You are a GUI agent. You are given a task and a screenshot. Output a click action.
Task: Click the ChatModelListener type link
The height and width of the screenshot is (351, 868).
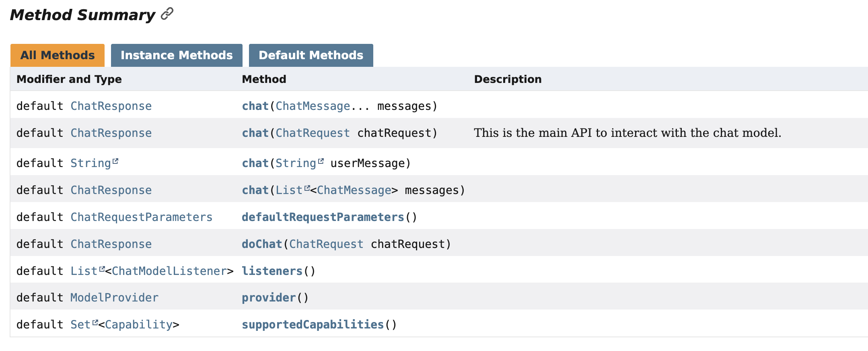click(x=169, y=271)
